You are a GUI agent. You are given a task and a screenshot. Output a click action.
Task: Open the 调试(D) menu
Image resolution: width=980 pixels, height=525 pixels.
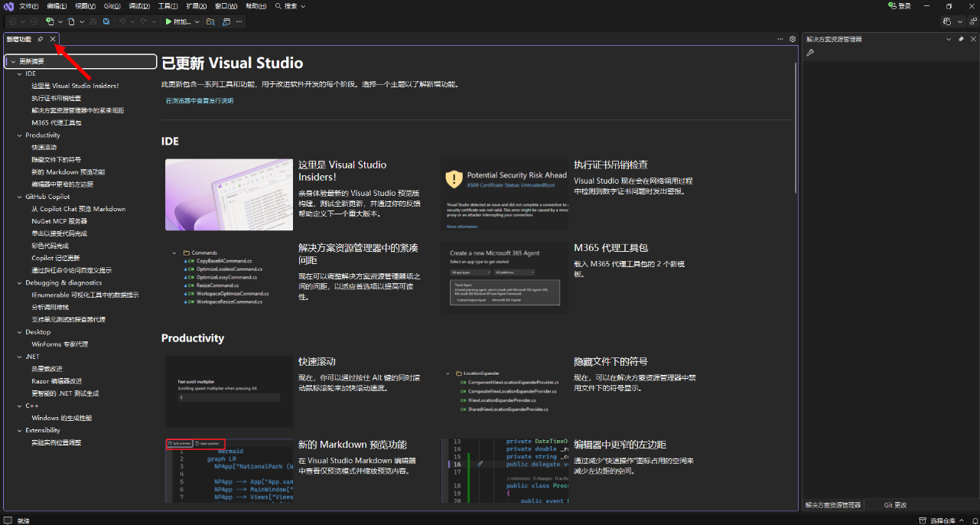click(138, 6)
